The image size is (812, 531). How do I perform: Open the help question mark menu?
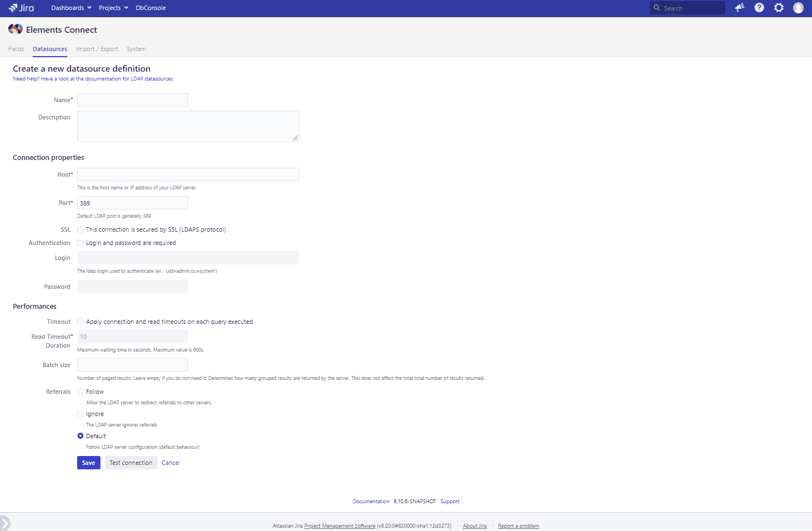click(x=759, y=8)
